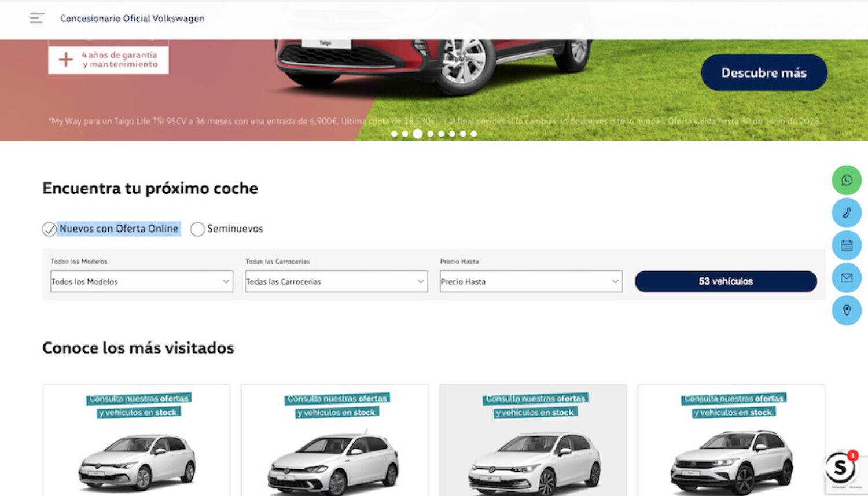Open the chat widget with notification badge
The height and width of the screenshot is (496, 868).
pos(840,469)
